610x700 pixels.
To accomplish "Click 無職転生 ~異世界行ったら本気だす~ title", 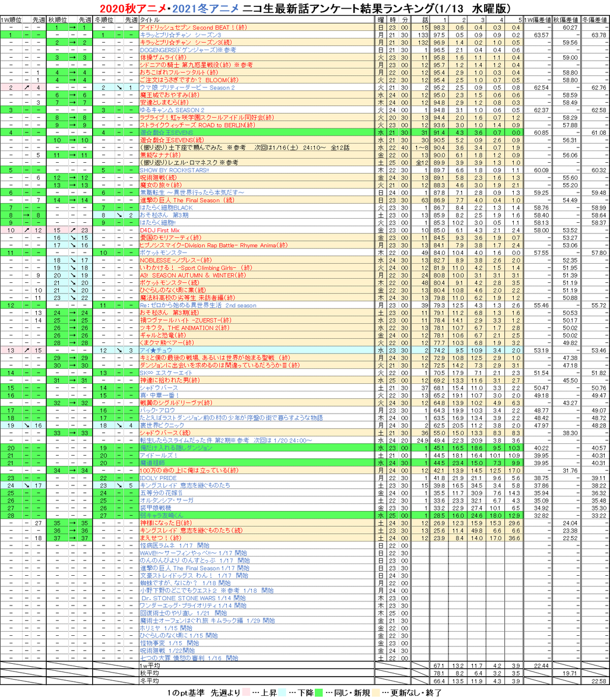I will click(193, 193).
